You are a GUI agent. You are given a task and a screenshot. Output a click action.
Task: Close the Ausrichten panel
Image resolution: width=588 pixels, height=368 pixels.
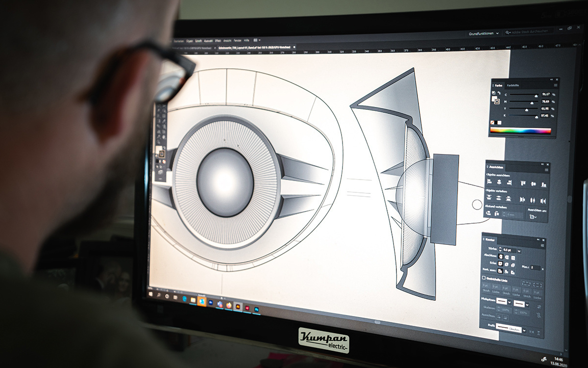point(547,165)
